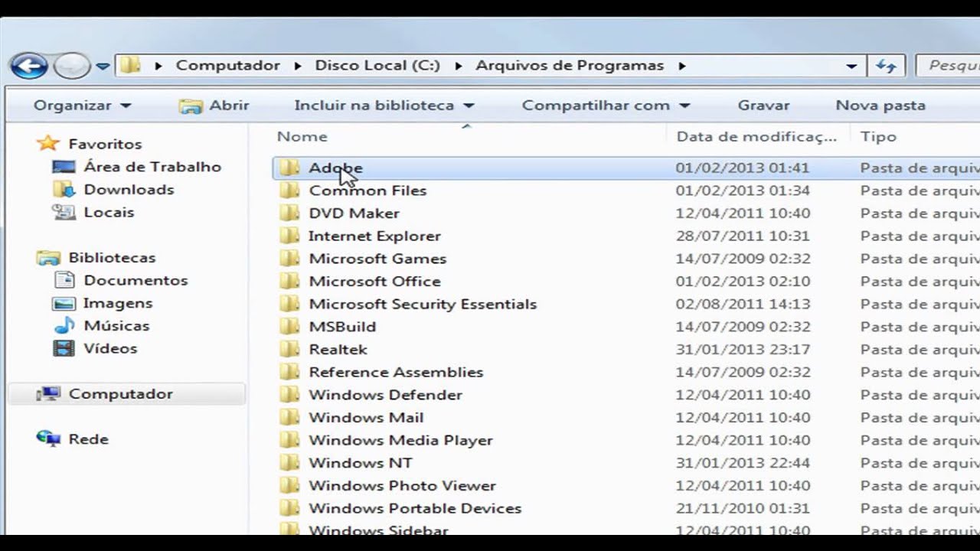980x551 pixels.
Task: Select Disco Local (C:) breadcrumb
Action: pos(377,66)
